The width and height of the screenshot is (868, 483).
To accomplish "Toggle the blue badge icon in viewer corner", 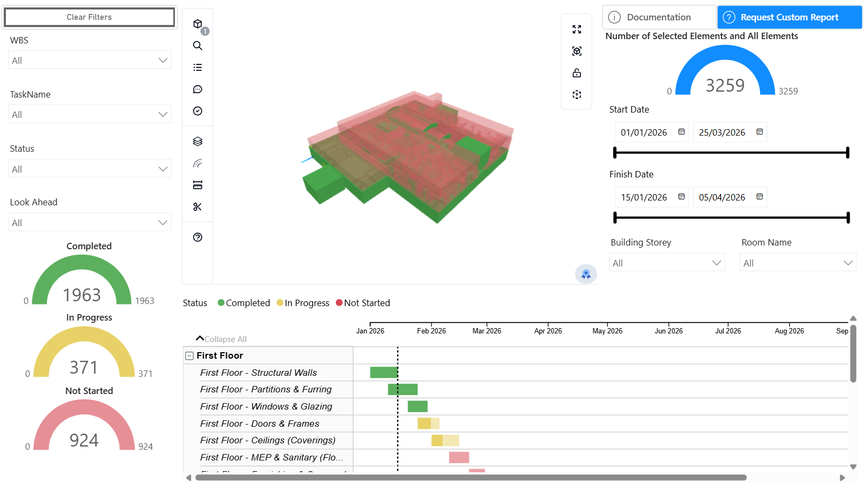I will click(586, 274).
